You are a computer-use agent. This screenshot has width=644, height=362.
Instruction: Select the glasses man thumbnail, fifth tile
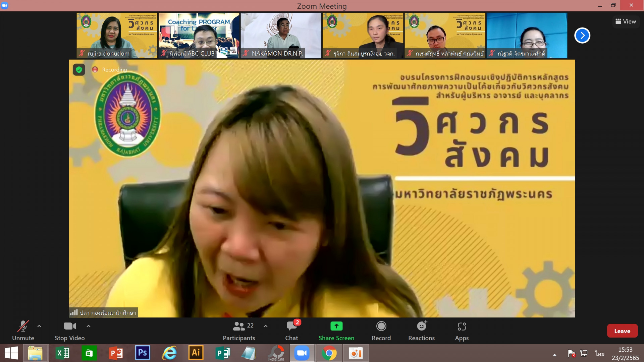tap(445, 36)
